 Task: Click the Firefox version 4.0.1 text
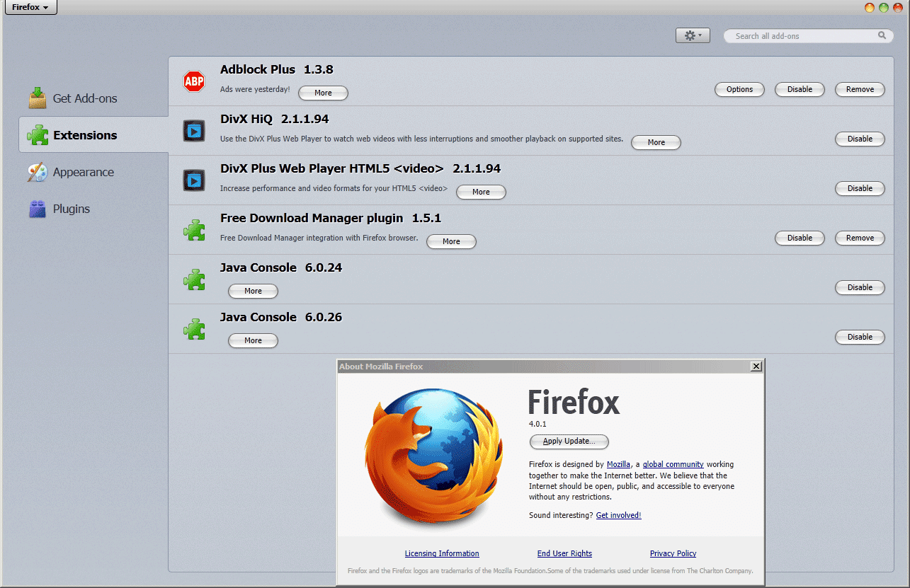click(x=538, y=424)
